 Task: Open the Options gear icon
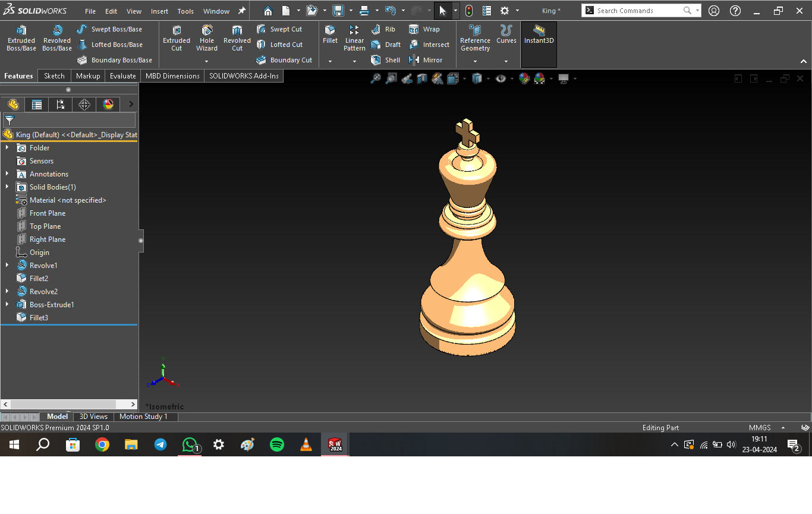coord(505,11)
